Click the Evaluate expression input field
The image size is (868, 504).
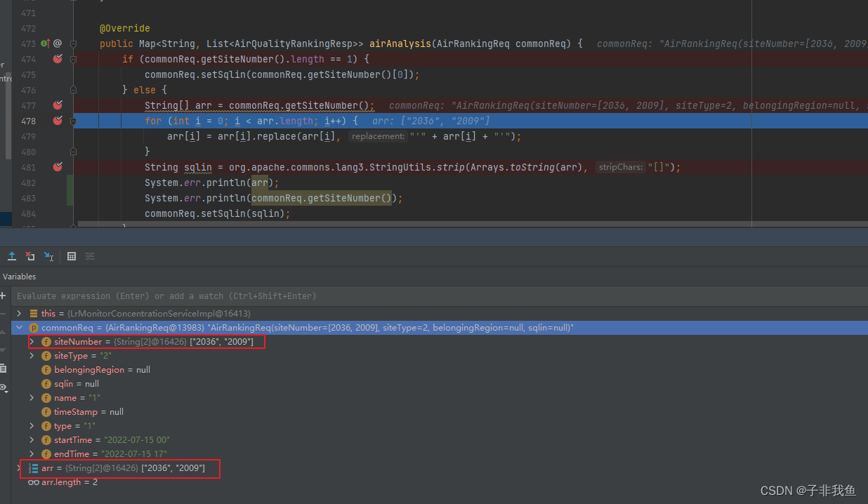point(441,296)
